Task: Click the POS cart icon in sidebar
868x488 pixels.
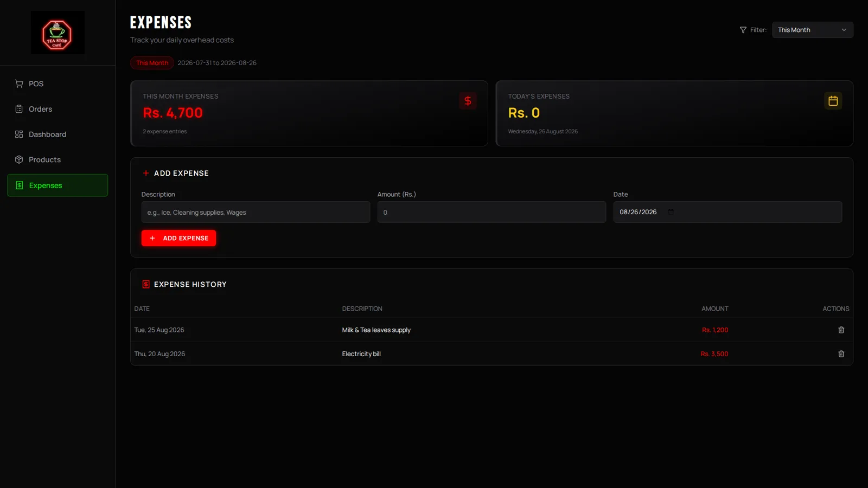Action: coord(19,84)
